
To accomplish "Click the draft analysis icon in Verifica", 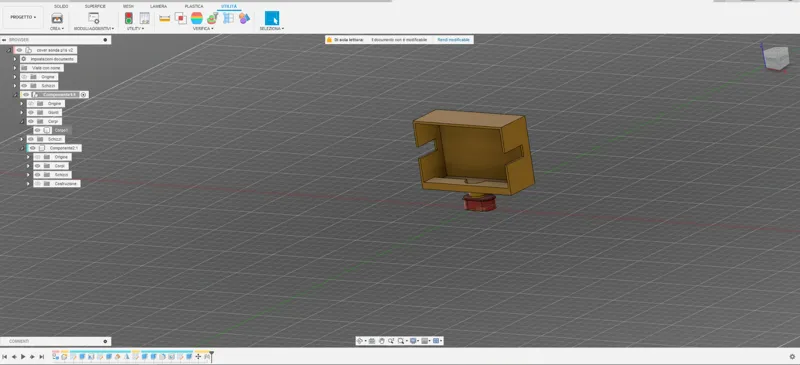I will 212,18.
